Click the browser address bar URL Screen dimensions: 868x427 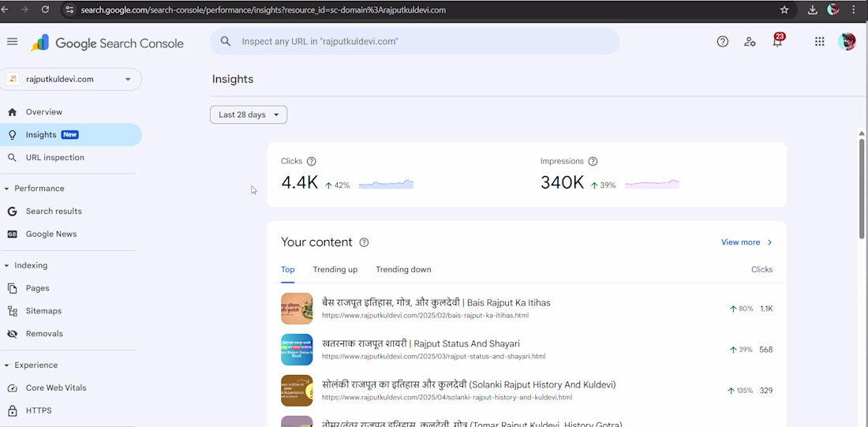pyautogui.click(x=263, y=10)
